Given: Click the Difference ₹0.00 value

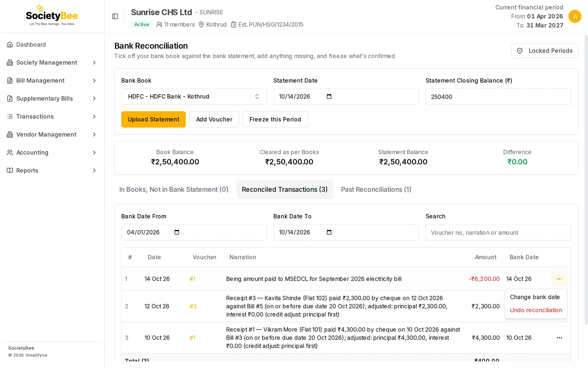Looking at the screenshot, I should pos(517,162).
